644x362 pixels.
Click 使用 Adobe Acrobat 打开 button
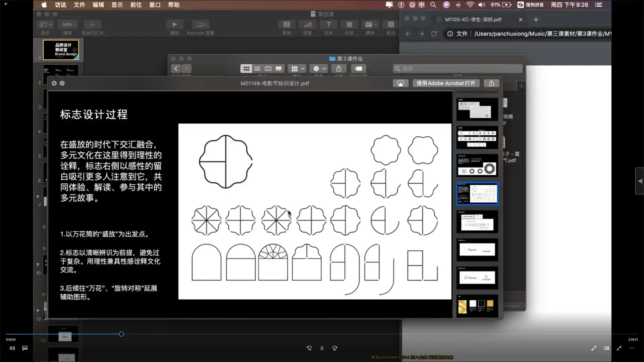click(446, 83)
